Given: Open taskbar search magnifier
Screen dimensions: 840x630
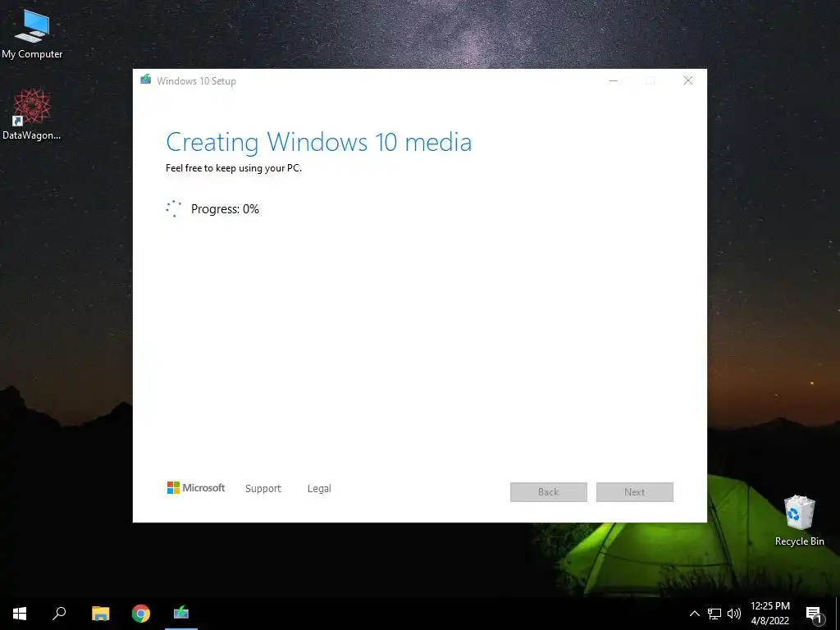Looking at the screenshot, I should (x=59, y=614).
